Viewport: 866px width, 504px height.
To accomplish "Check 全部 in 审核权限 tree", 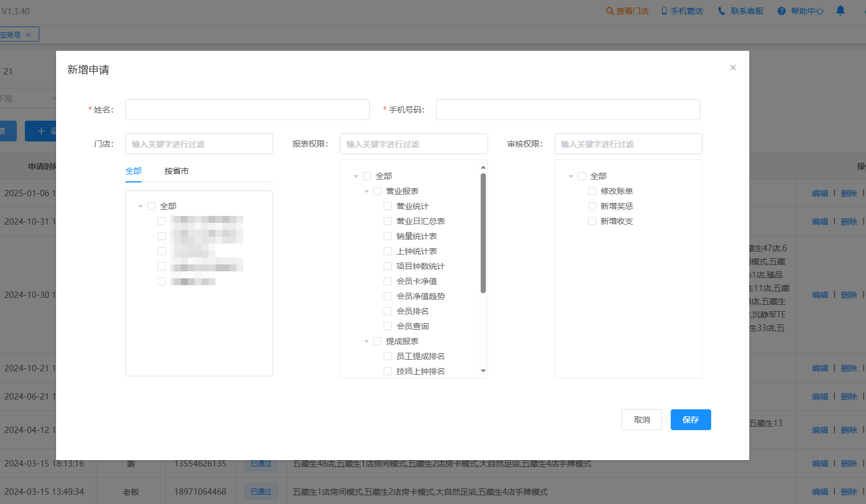I will (582, 176).
